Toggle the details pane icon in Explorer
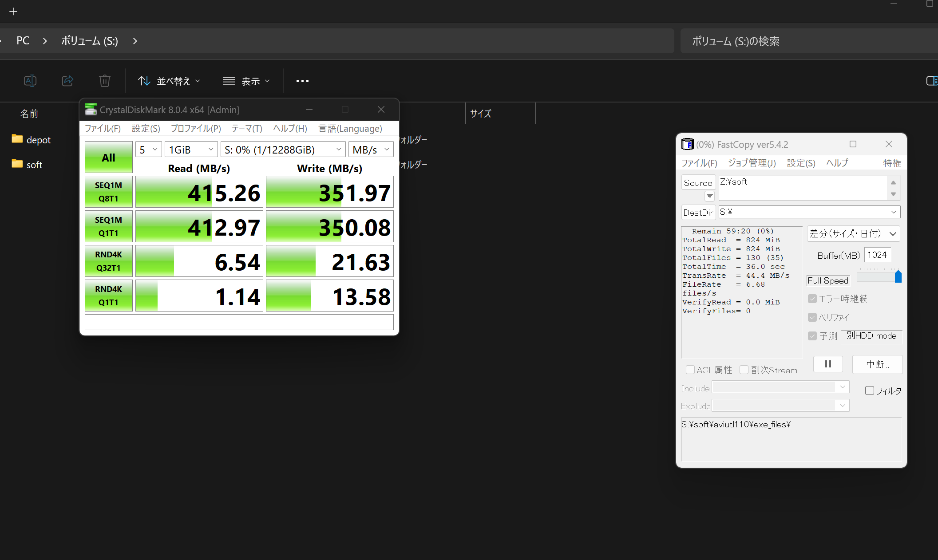 tap(932, 81)
